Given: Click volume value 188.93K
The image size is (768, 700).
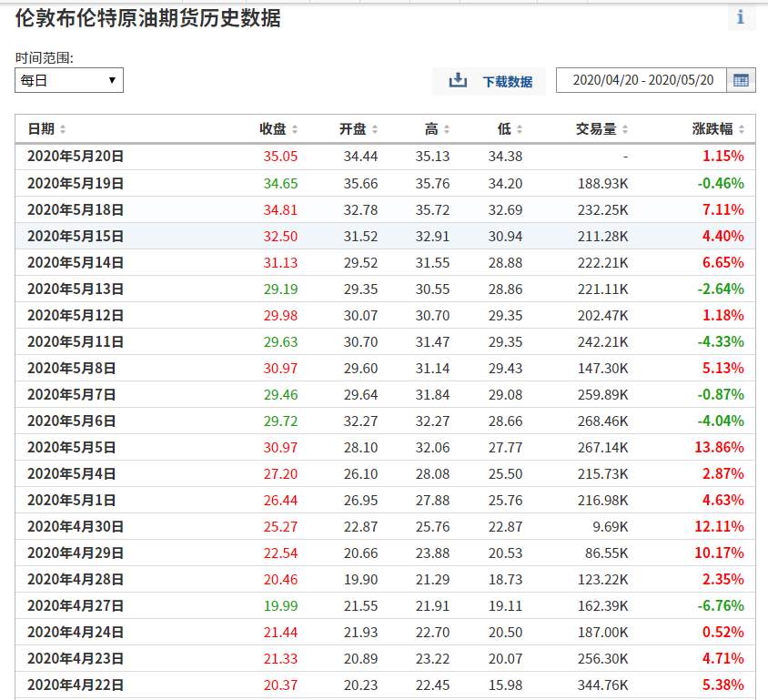Looking at the screenshot, I should pos(603,184).
